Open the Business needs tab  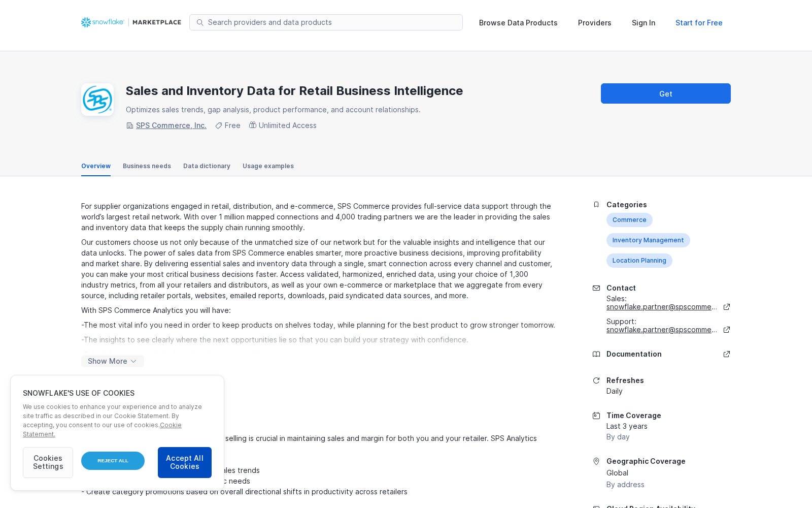click(x=147, y=166)
